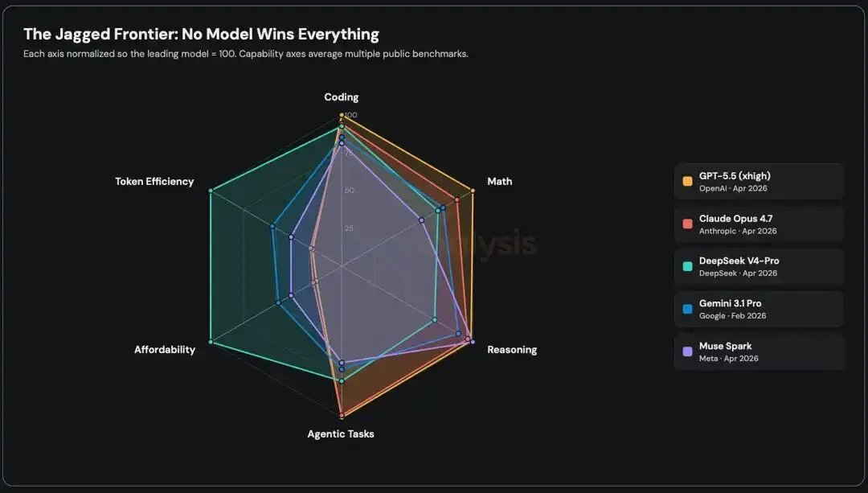Select the Gemini 3.1 Pro legend item
868x493 pixels.
click(759, 309)
